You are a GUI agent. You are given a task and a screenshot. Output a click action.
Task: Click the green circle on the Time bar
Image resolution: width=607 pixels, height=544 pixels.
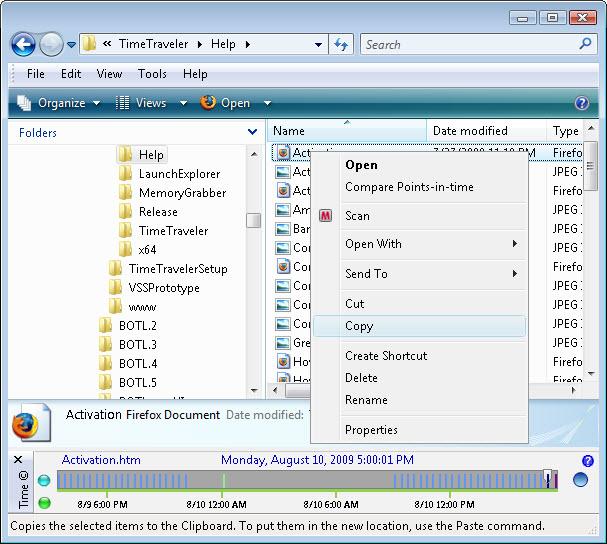[44, 503]
